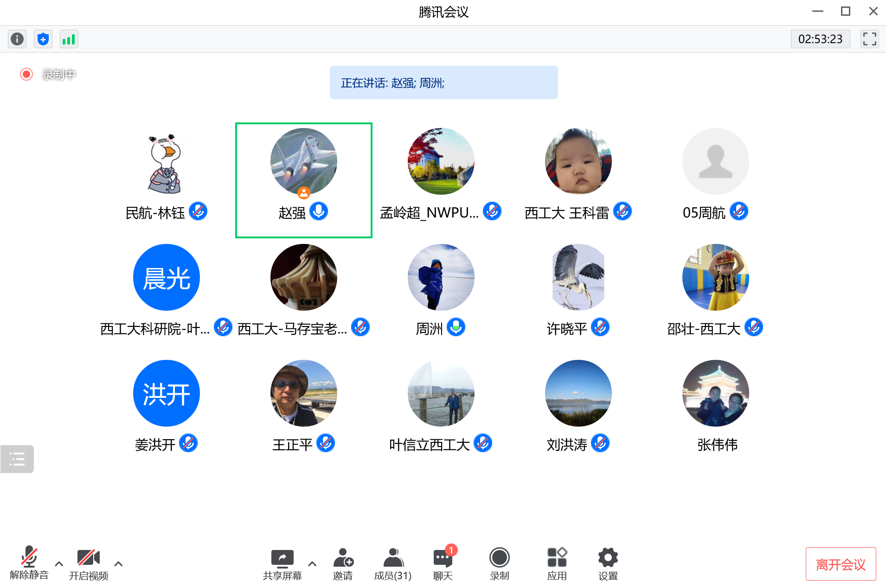Screen dimensions: 886x588
Task: Click muted mic icon beside 姜洪开
Action: [x=188, y=443]
